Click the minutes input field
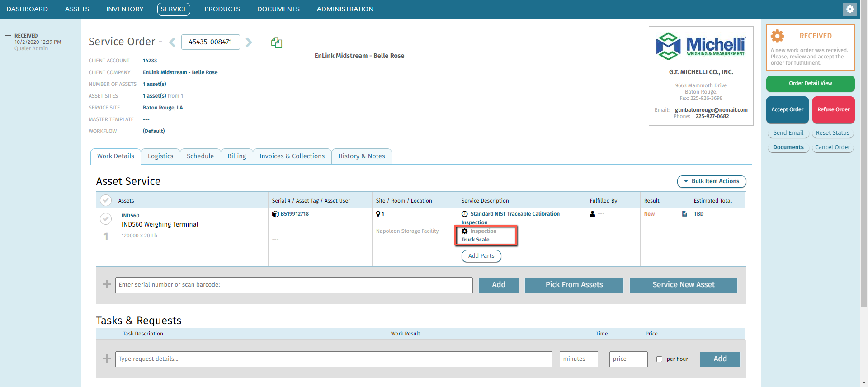This screenshot has height=387, width=868. tap(579, 359)
